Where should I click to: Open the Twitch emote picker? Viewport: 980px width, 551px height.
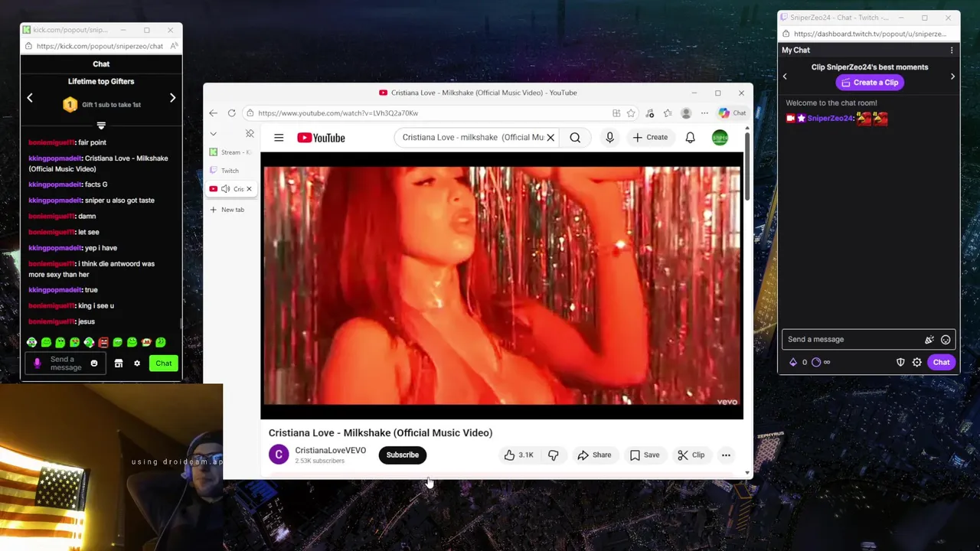[x=946, y=340]
